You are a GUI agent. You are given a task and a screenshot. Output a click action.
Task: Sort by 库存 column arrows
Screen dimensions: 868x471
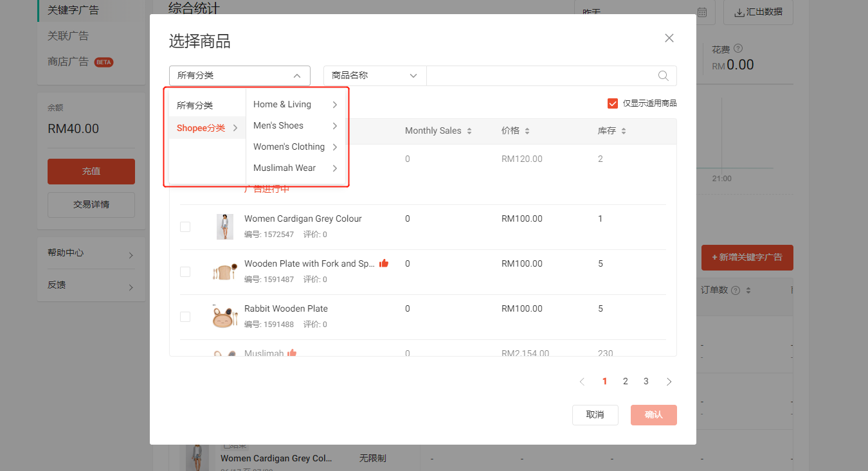(624, 131)
